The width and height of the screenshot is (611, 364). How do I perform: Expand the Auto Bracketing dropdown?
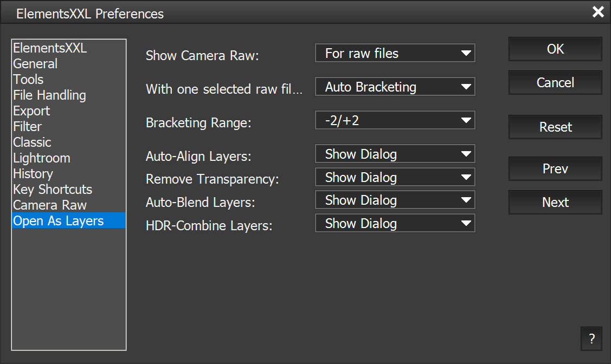point(395,87)
